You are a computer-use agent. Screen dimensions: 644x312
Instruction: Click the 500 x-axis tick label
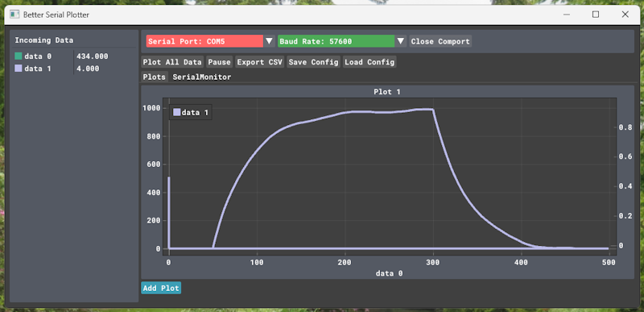(609, 262)
